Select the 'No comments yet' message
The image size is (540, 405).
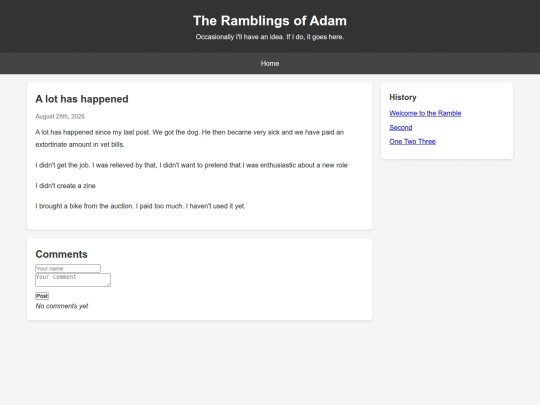(x=62, y=306)
